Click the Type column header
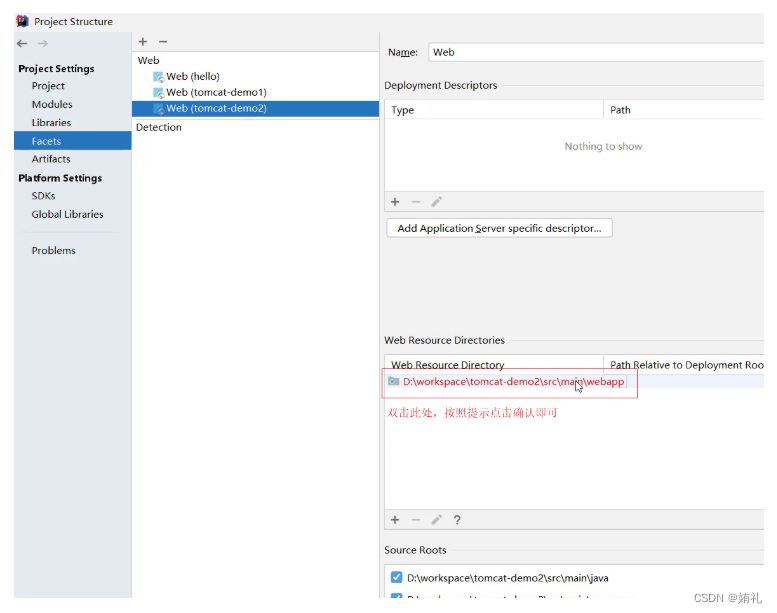The height and width of the screenshot is (613, 777). (494, 110)
